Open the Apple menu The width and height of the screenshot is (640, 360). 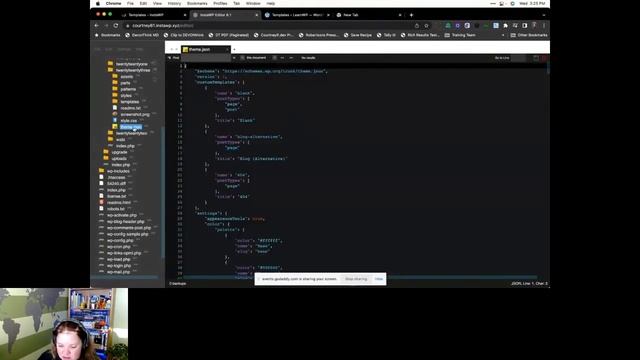pyautogui.click(x=98, y=3)
